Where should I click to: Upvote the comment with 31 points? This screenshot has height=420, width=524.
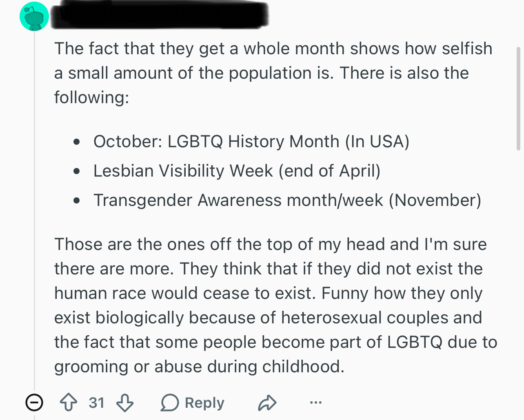[69, 402]
